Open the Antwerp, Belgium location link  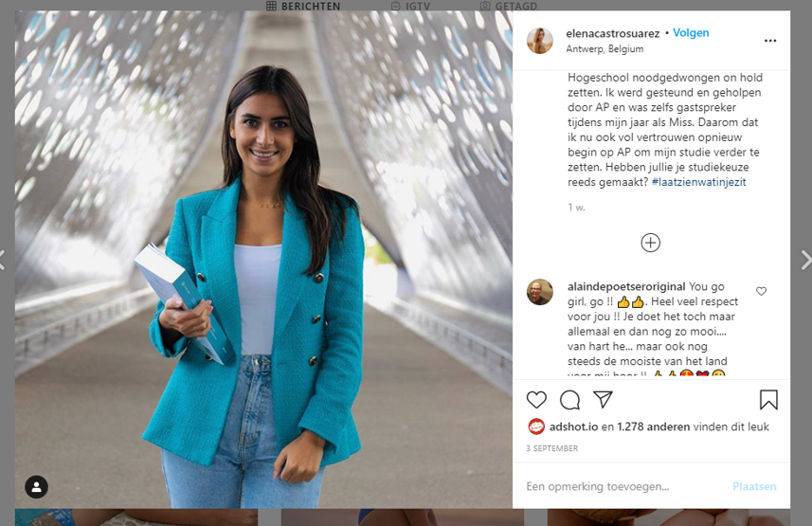pyautogui.click(x=604, y=48)
